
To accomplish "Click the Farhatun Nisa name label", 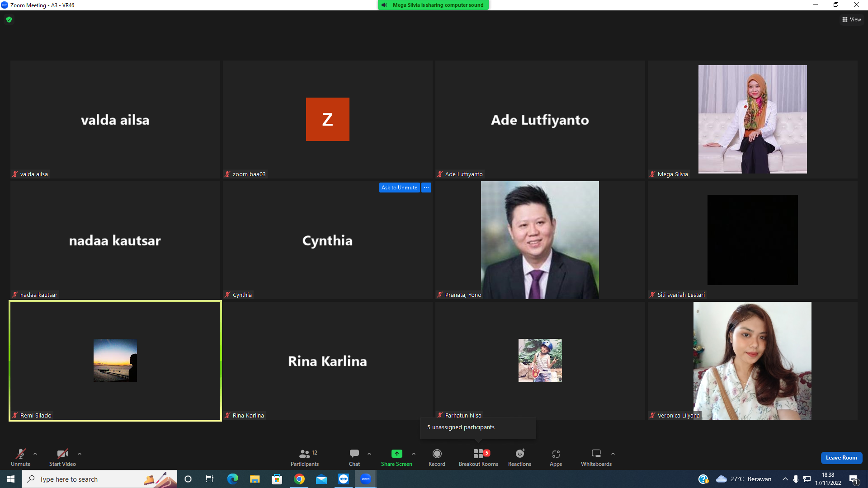I will (463, 415).
